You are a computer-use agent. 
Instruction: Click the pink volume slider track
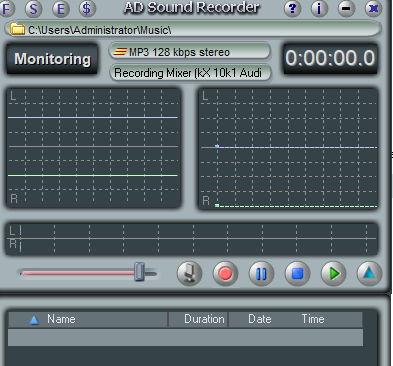(77, 273)
